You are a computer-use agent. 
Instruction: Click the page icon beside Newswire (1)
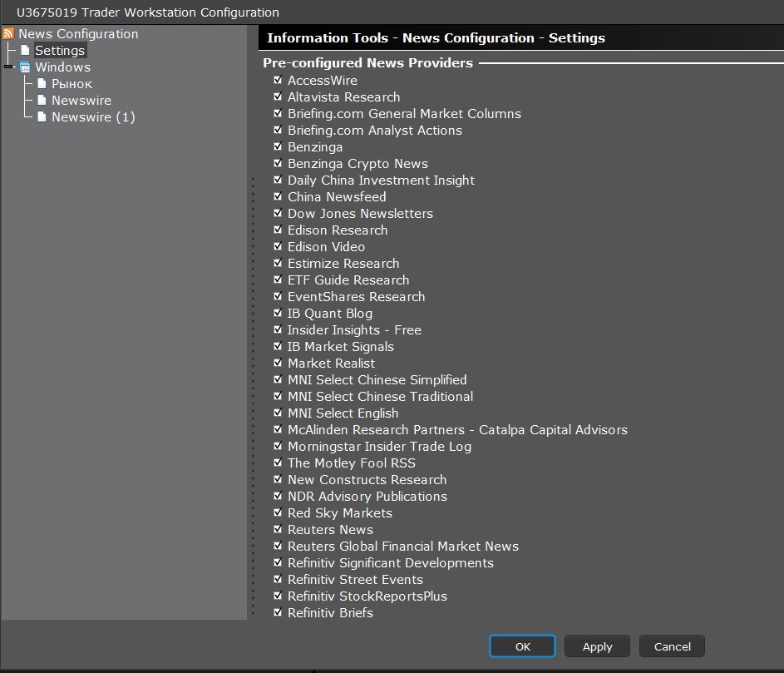click(42, 116)
